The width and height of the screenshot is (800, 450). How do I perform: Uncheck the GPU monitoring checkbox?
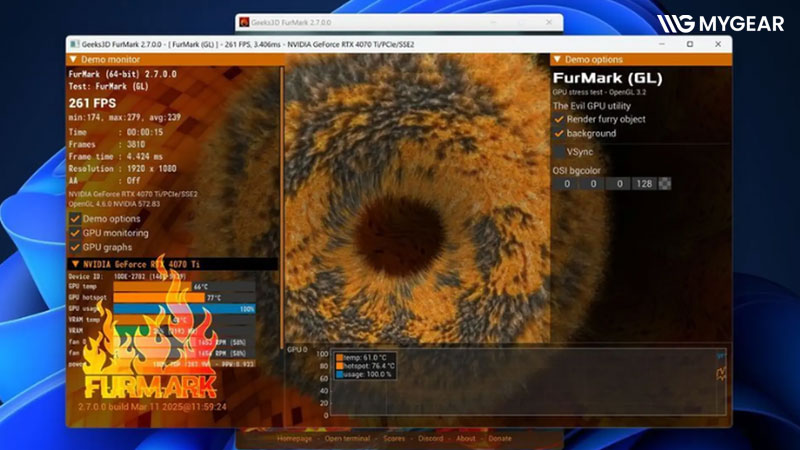pos(75,233)
